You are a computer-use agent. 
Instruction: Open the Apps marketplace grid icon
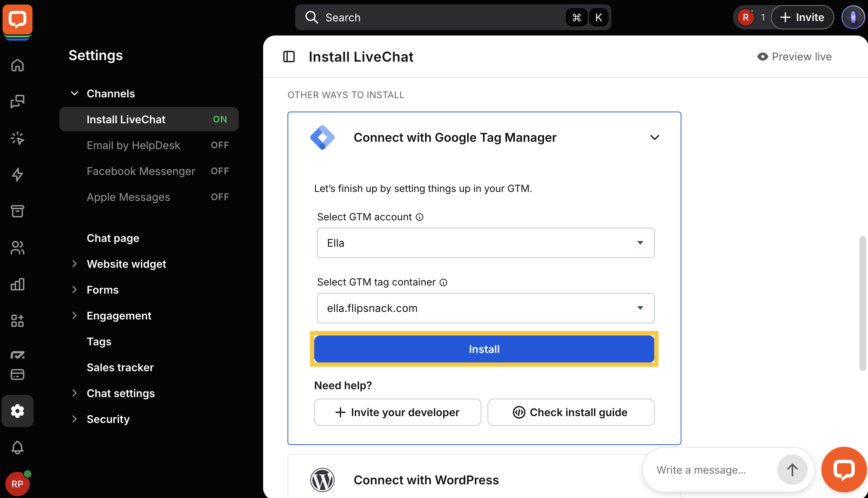click(17, 321)
